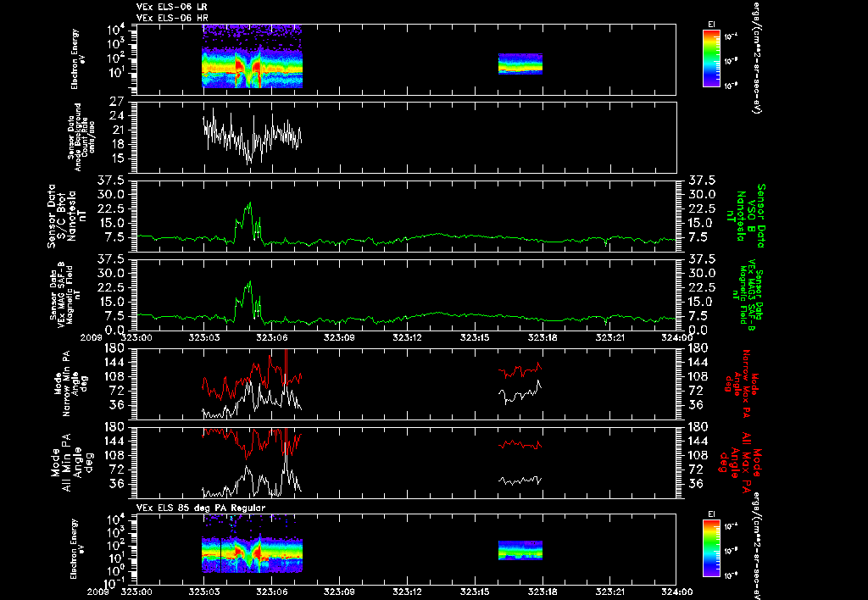Click the magnetic field peak in the MAG SAF-B panel

(250, 282)
